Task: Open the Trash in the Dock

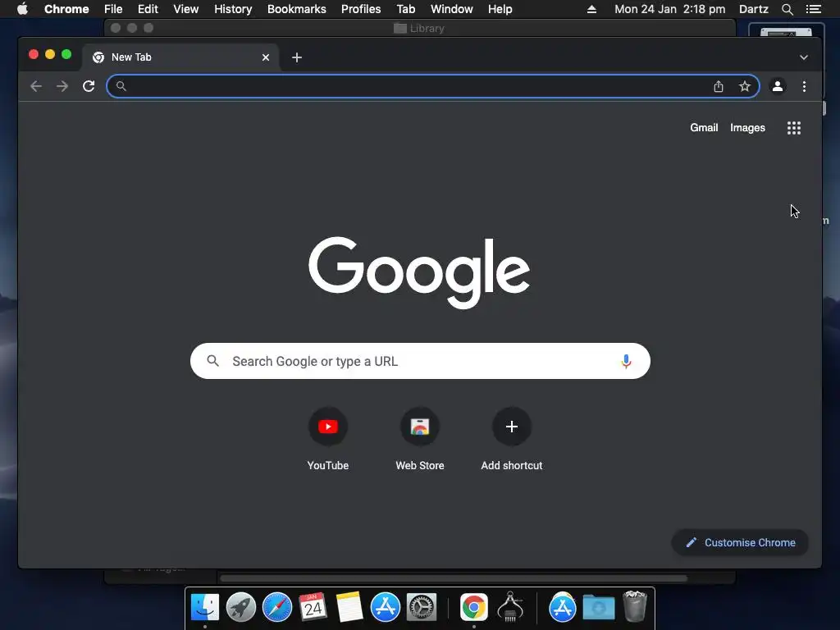Action: pos(635,606)
